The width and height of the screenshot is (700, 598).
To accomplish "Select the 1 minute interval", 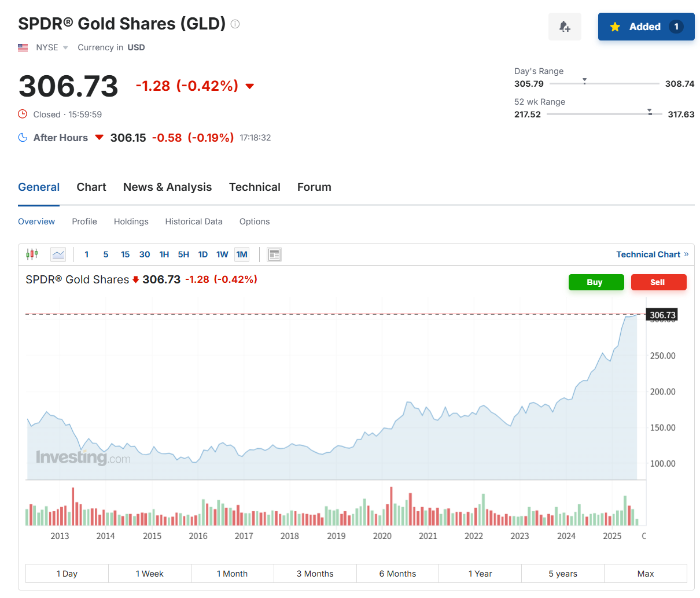I will coord(87,254).
